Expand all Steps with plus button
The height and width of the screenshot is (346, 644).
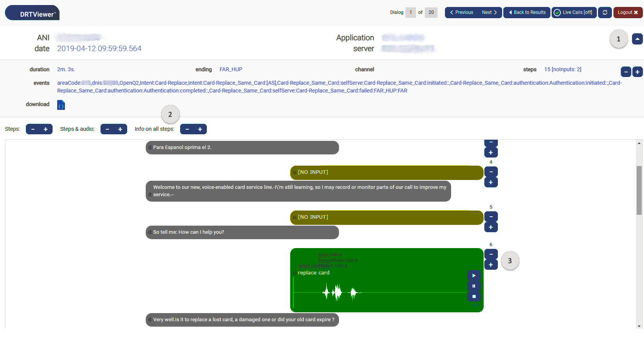click(x=46, y=129)
